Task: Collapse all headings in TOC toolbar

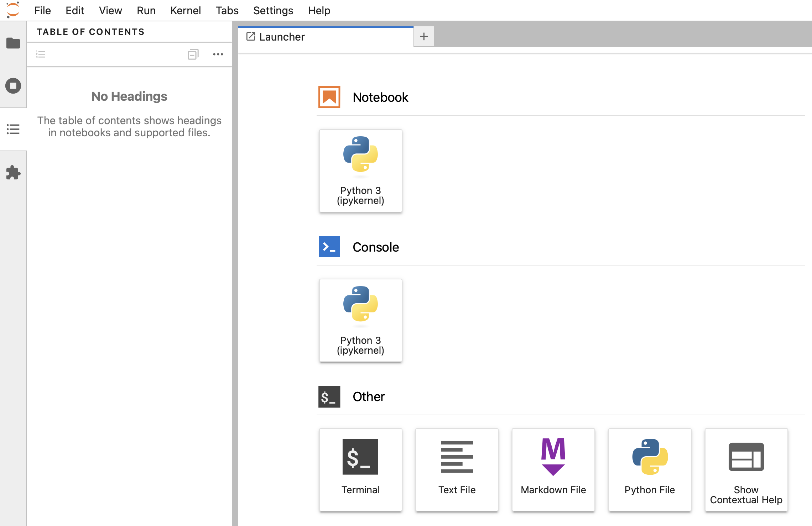Action: (x=193, y=54)
